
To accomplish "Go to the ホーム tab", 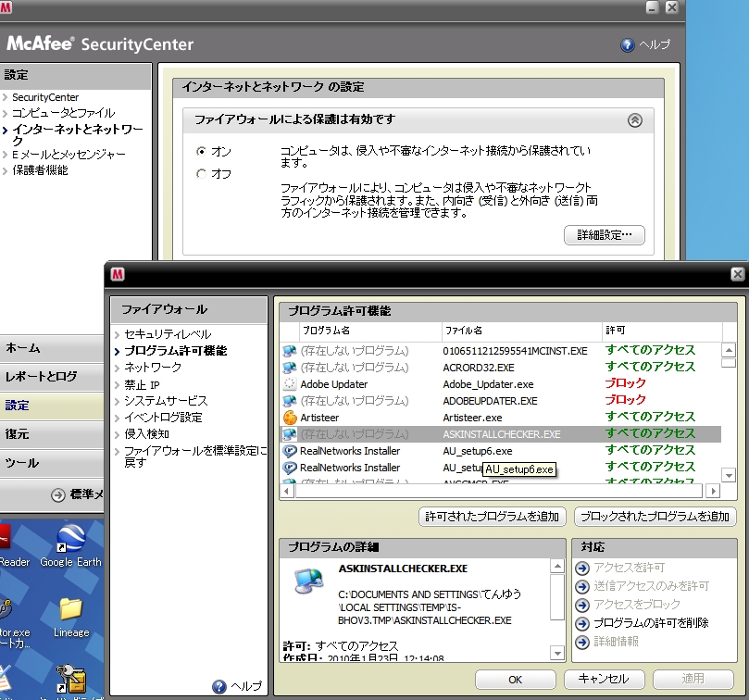I will 52,348.
